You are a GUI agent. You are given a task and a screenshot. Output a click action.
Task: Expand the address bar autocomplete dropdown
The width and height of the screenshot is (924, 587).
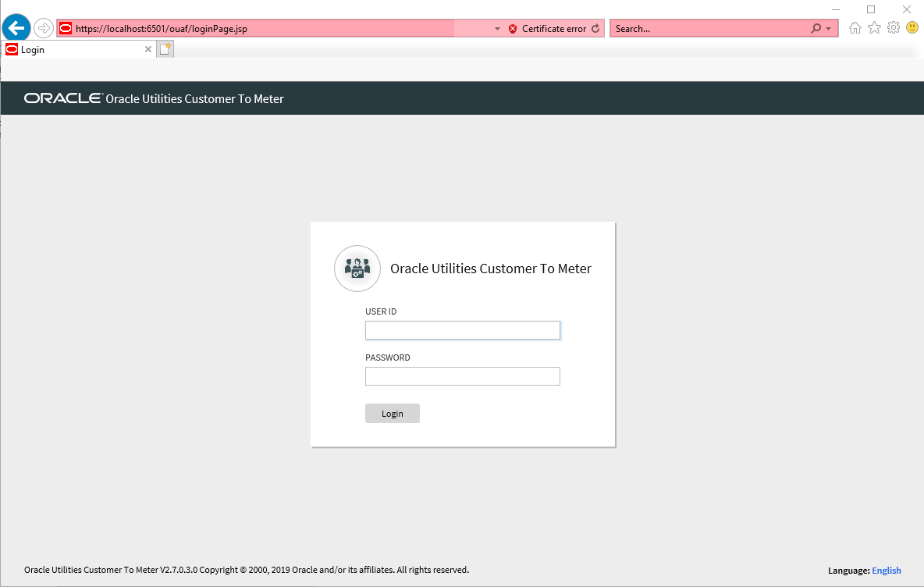coord(497,29)
